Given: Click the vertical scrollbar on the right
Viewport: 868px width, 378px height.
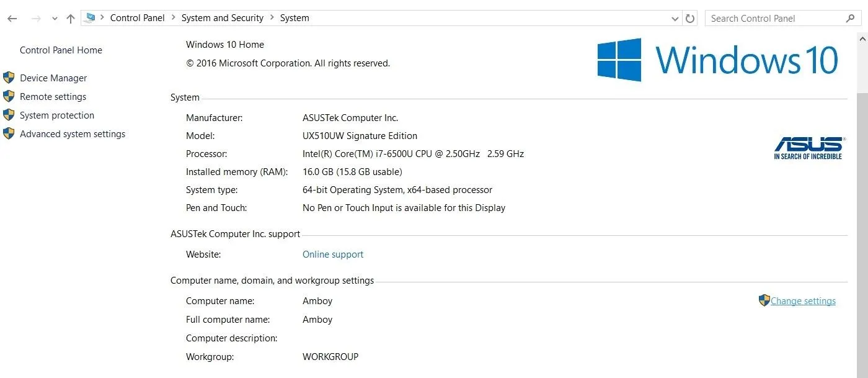Looking at the screenshot, I should [x=862, y=205].
